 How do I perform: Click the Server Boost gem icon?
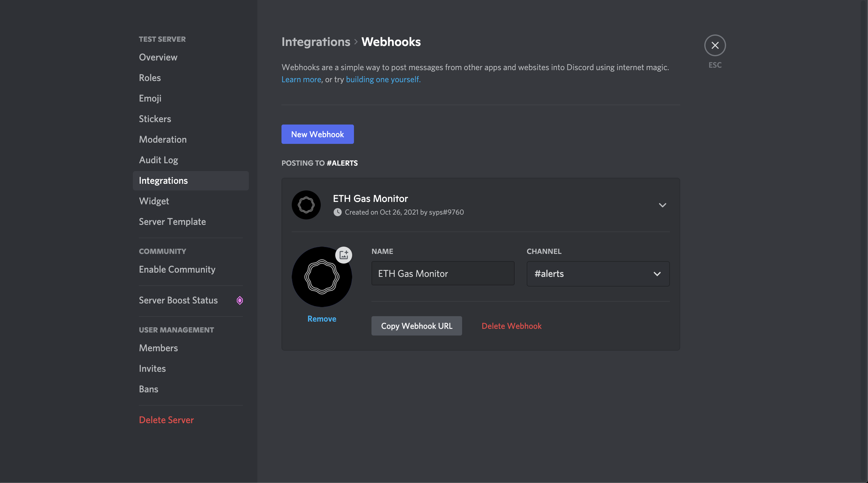tap(240, 300)
